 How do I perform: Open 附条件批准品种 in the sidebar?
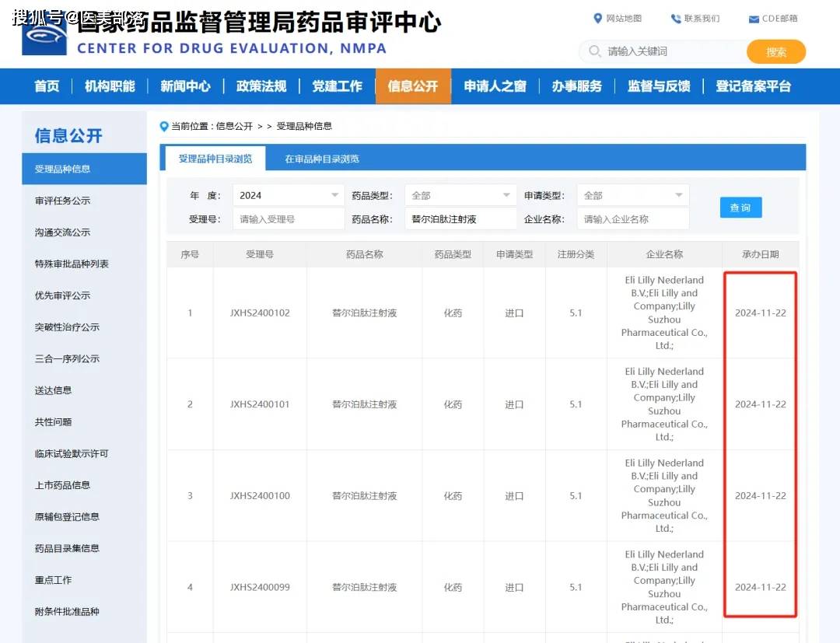(x=67, y=611)
